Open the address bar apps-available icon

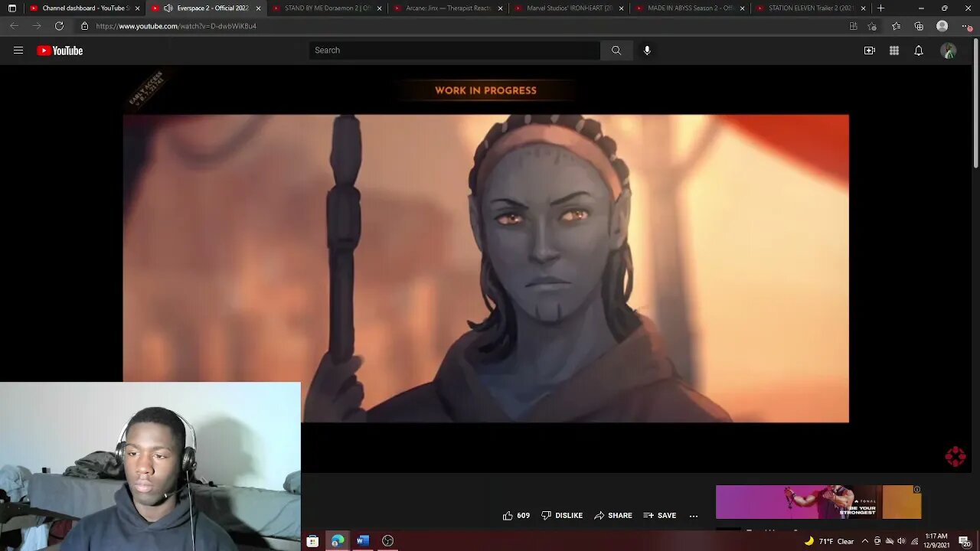coord(854,26)
